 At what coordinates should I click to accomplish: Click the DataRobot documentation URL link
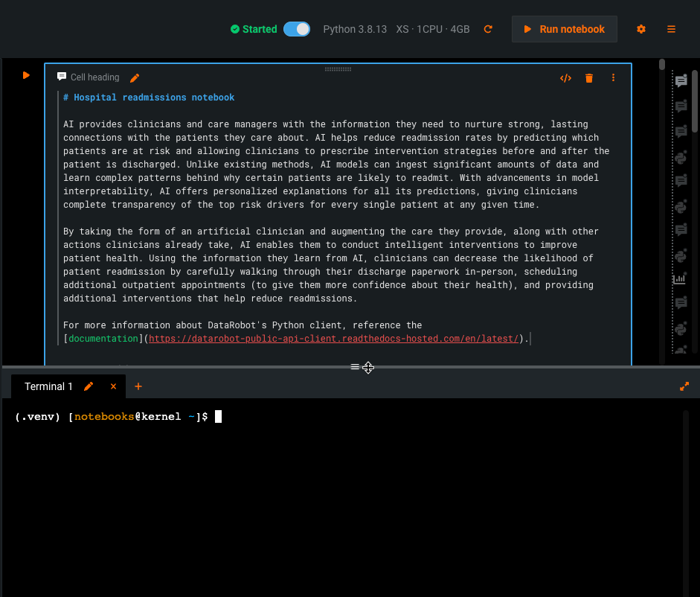pos(333,339)
